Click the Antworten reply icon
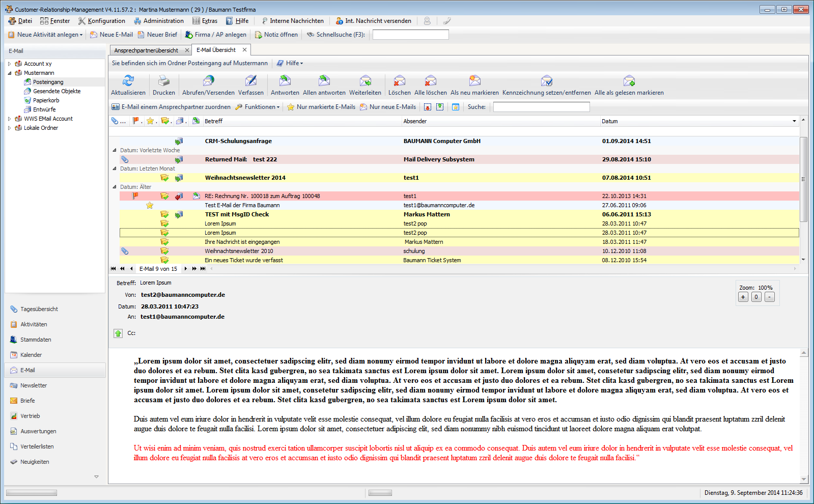 coord(285,81)
